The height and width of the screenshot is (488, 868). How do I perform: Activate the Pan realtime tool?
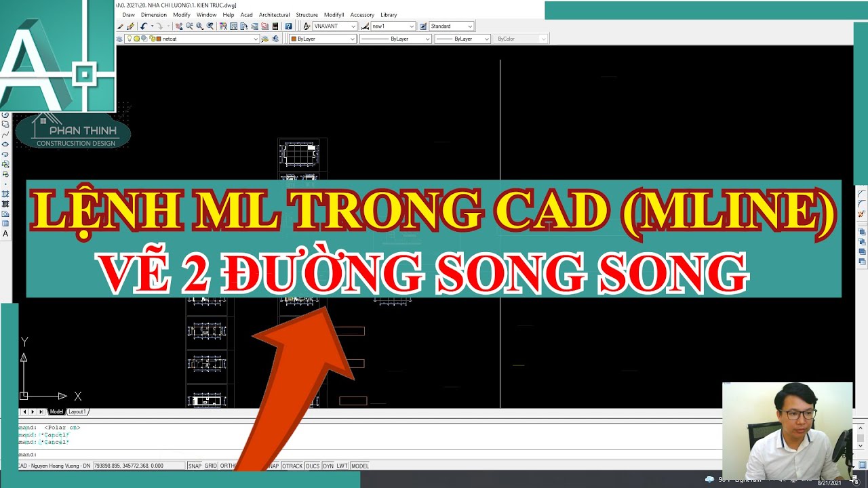[179, 26]
